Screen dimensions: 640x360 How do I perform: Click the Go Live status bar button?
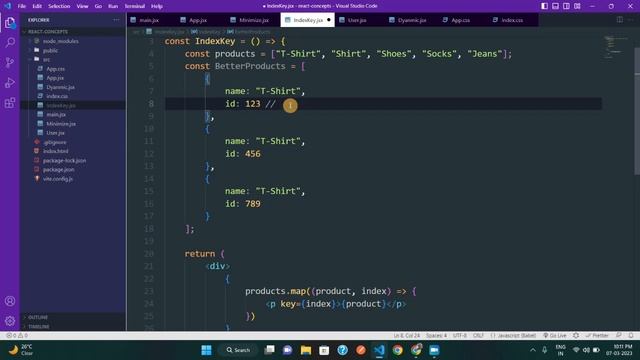tap(554, 336)
